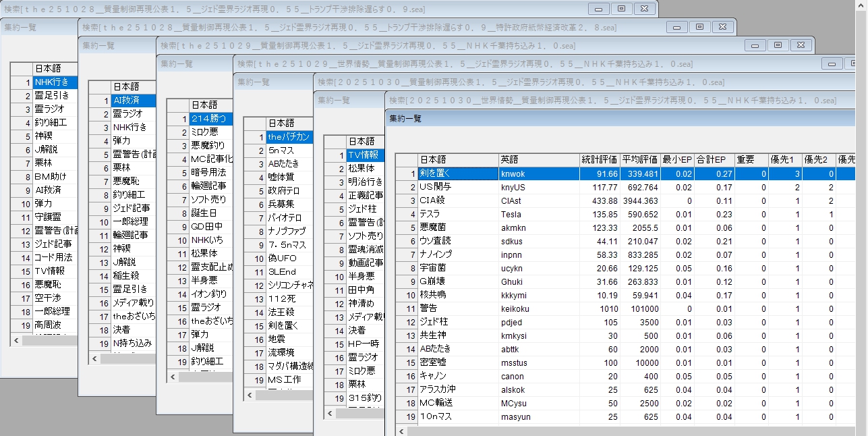
Task: Select the 214勝つ entry in list
Action: click(208, 119)
